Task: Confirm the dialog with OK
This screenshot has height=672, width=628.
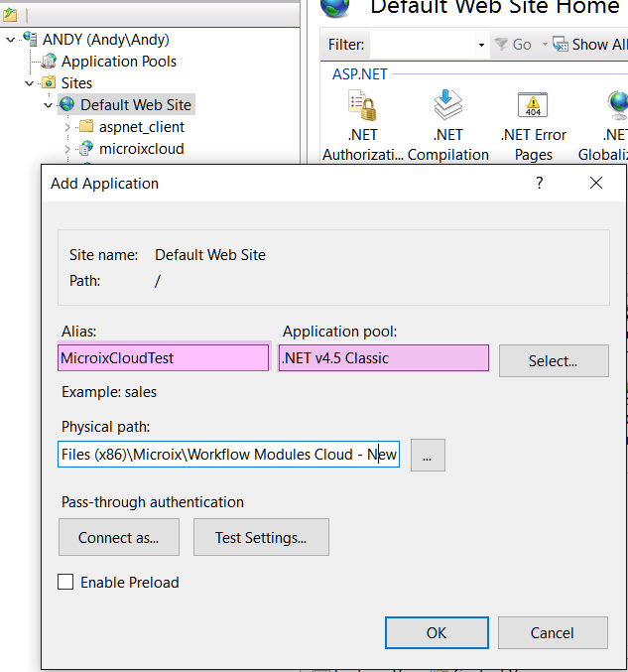Action: coord(436,632)
